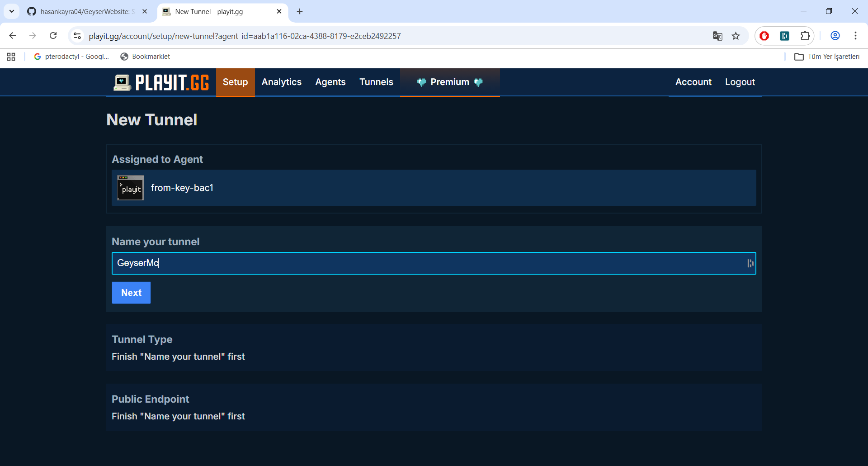Open the red Opera-style extension icon
The image size is (868, 466).
(764, 36)
